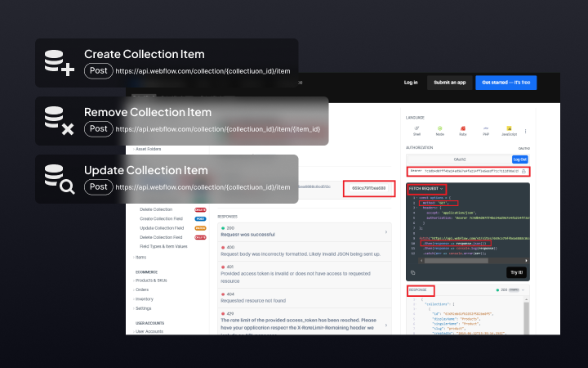The width and height of the screenshot is (588, 368).
Task: Expand the Settings sidebar section
Action: coord(142,308)
